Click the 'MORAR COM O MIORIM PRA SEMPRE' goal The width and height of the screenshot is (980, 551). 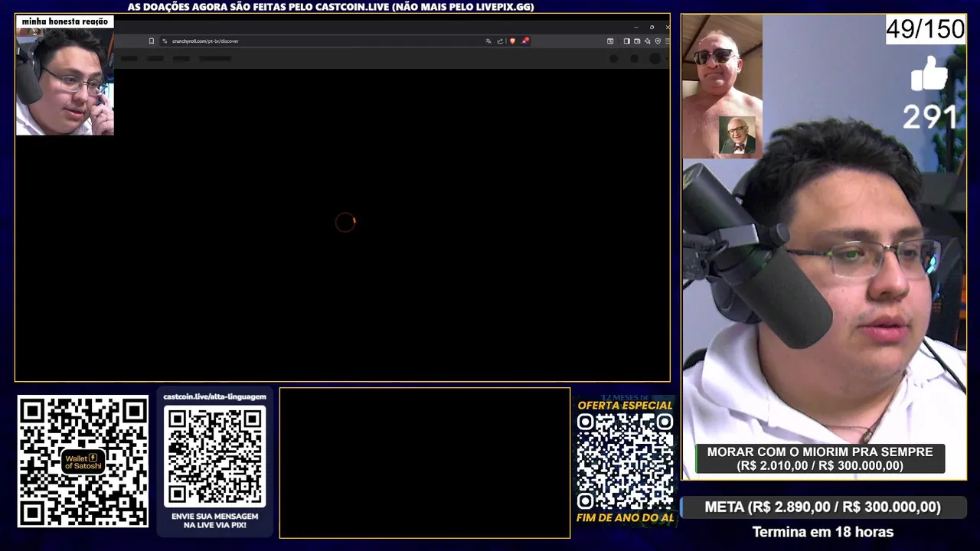tap(820, 458)
